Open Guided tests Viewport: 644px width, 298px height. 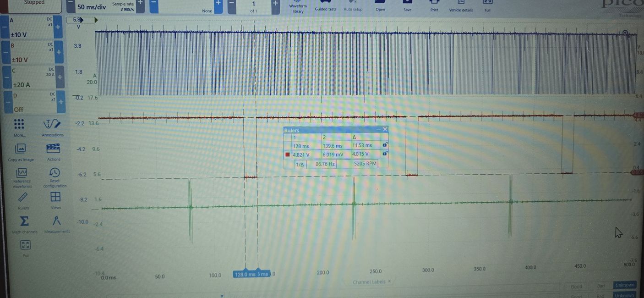325,6
